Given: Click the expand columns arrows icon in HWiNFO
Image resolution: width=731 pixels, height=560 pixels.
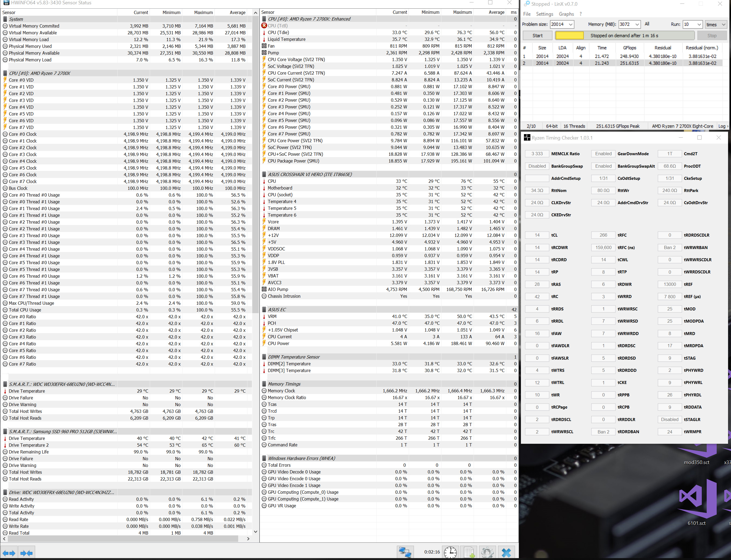Looking at the screenshot, I should [x=9, y=553].
